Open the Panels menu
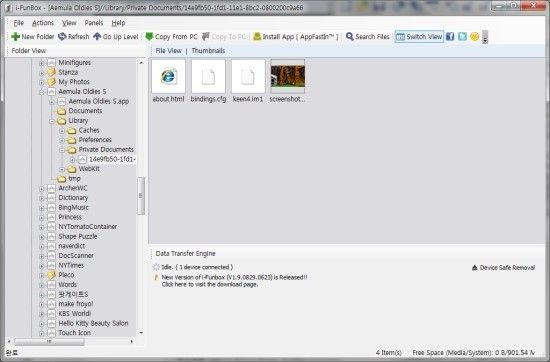Image resolution: width=550 pixels, height=362 pixels. point(94,23)
